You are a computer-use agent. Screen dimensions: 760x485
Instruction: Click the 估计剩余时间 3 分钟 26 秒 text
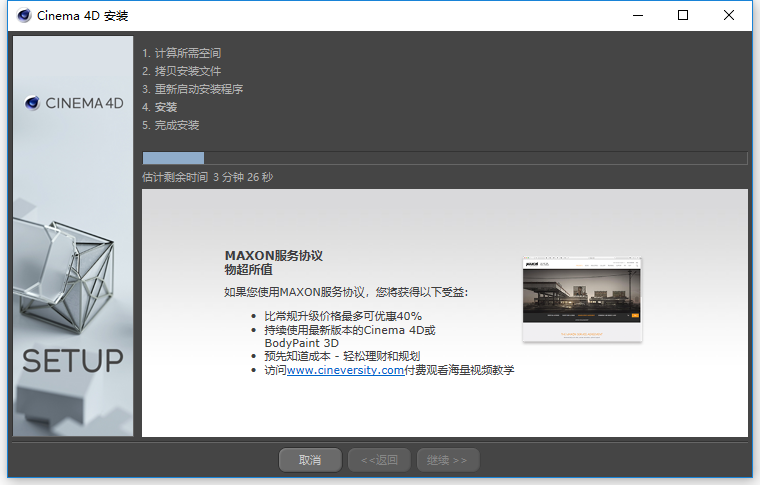[x=207, y=177]
